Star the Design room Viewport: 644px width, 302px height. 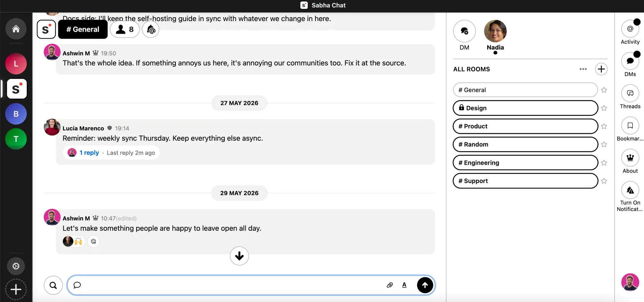604,108
